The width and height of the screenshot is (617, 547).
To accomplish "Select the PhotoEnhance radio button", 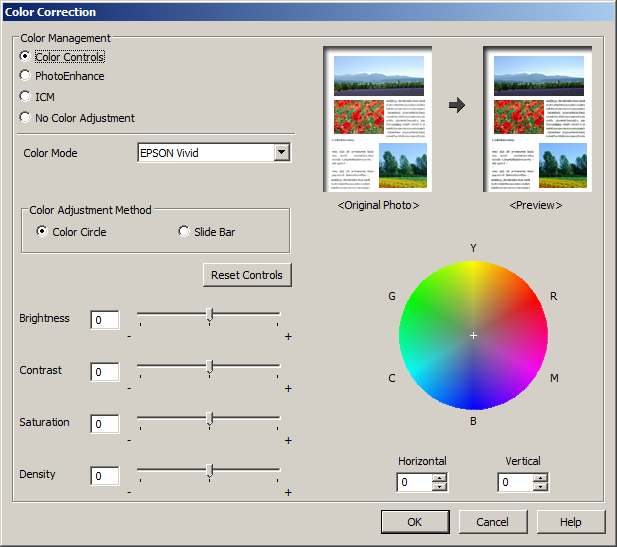I will [x=25, y=76].
